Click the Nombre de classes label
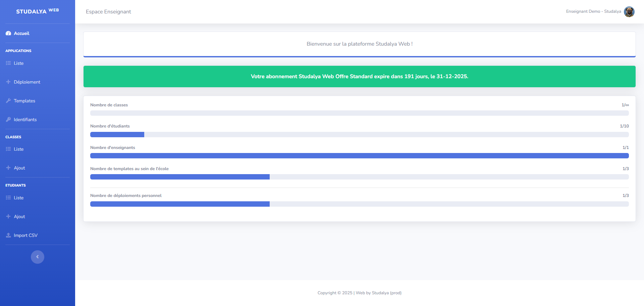Screen dimensions: 644x306 click(x=109, y=105)
